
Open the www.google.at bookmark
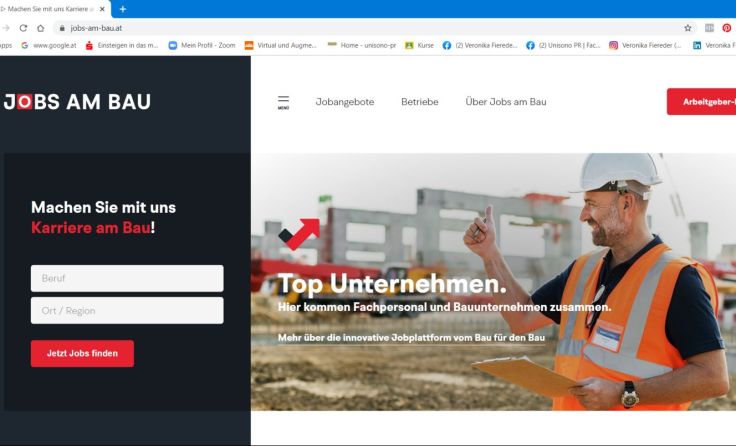49,46
